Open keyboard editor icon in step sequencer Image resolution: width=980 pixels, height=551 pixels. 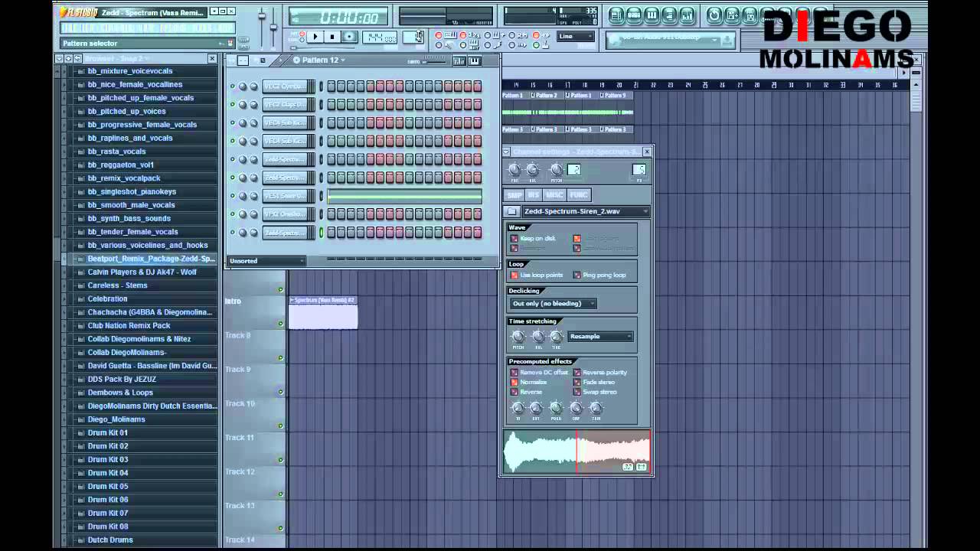point(474,60)
